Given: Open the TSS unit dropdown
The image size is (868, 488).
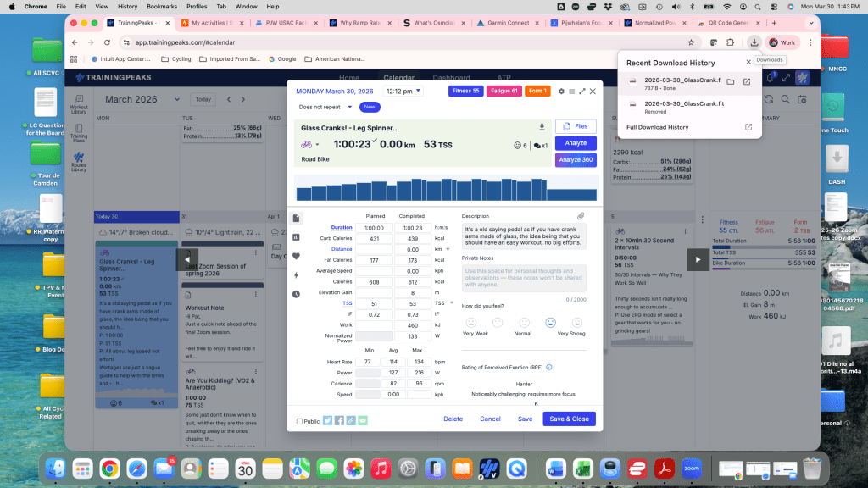Looking at the screenshot, I should pos(452,303).
